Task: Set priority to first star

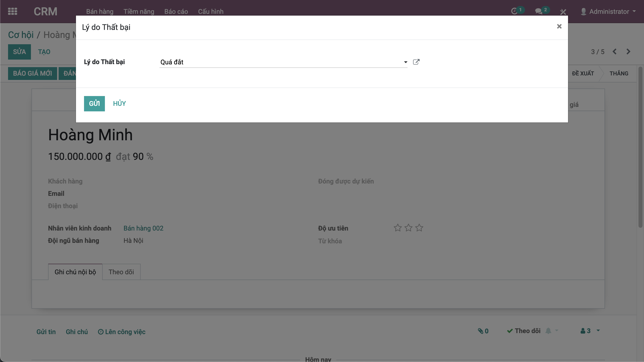Action: pos(397,228)
